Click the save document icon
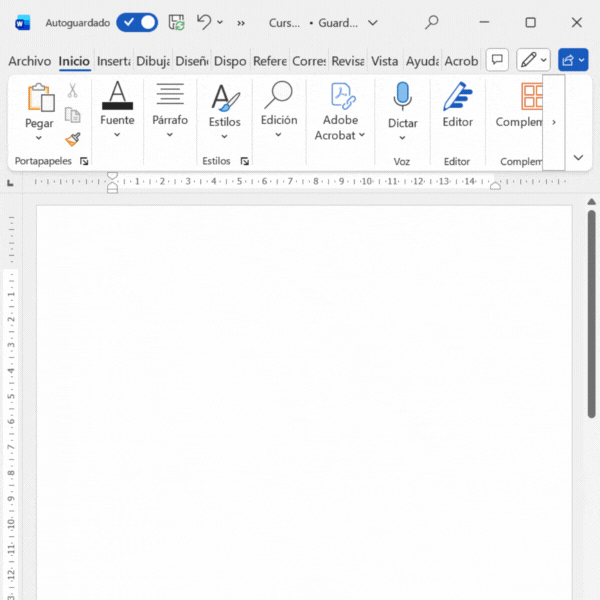The width and height of the screenshot is (600, 600). (176, 22)
